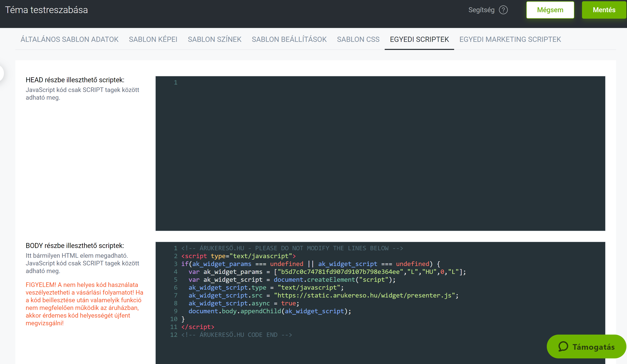Screen dimensions: 627x364
Task: Go to the Sablon színek tab
Action: [x=215, y=39]
